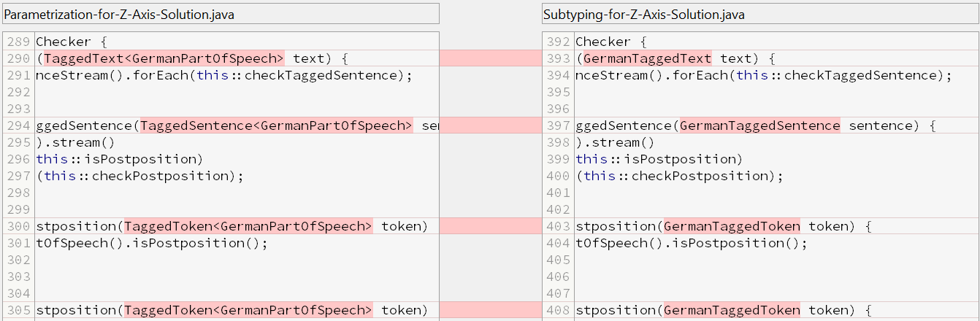The height and width of the screenshot is (321, 980).
Task: Click highlighted TaggedToken<GermanPartOfSpeech> on line 305
Action: [x=248, y=311]
